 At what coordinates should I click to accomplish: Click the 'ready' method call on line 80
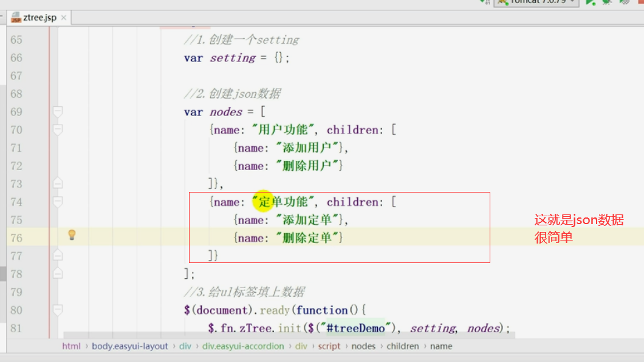pyautogui.click(x=275, y=310)
